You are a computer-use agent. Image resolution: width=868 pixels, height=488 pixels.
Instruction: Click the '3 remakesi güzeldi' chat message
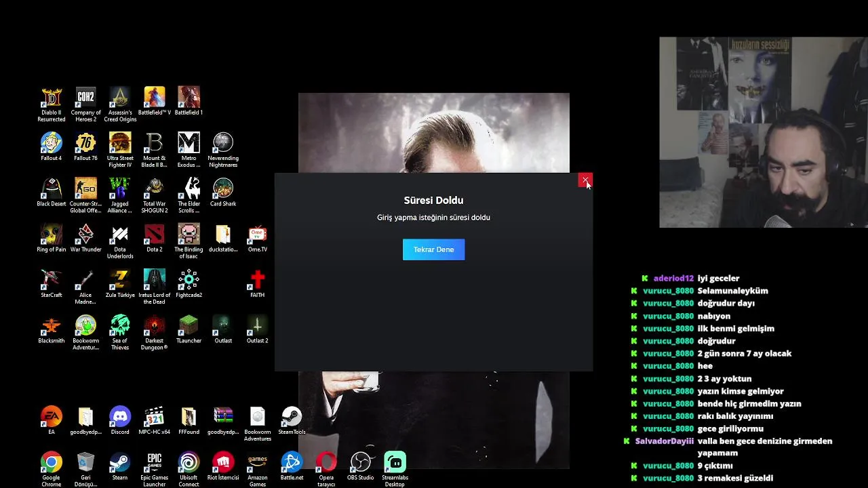click(x=735, y=478)
